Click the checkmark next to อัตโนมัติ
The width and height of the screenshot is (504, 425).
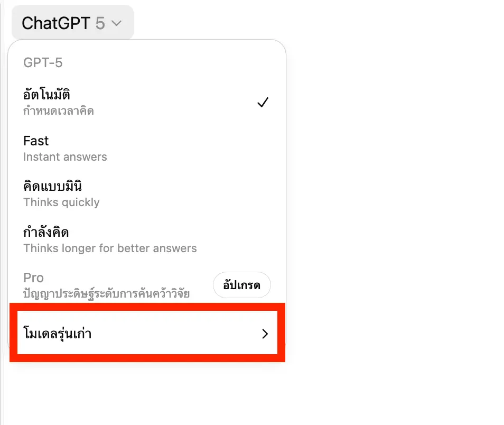point(263,103)
